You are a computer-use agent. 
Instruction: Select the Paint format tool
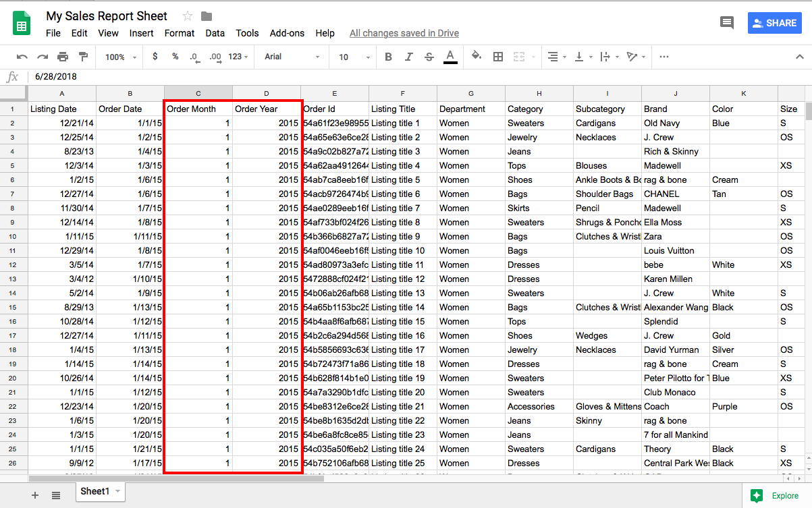(83, 57)
